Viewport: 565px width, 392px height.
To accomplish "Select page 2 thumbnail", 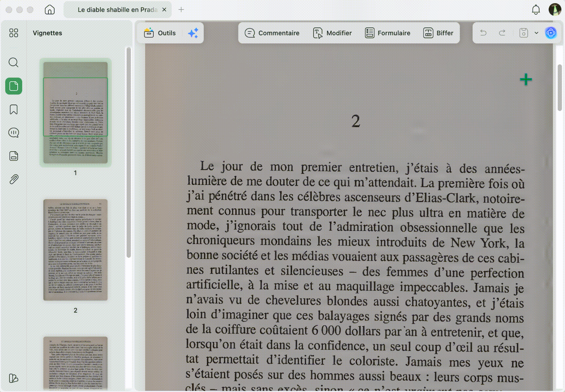I will tap(76, 250).
